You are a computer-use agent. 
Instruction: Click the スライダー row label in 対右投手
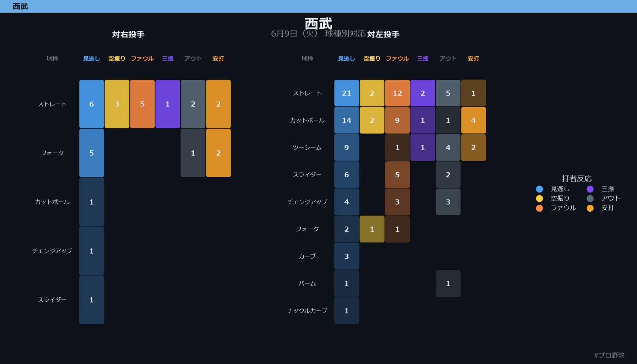coord(52,300)
